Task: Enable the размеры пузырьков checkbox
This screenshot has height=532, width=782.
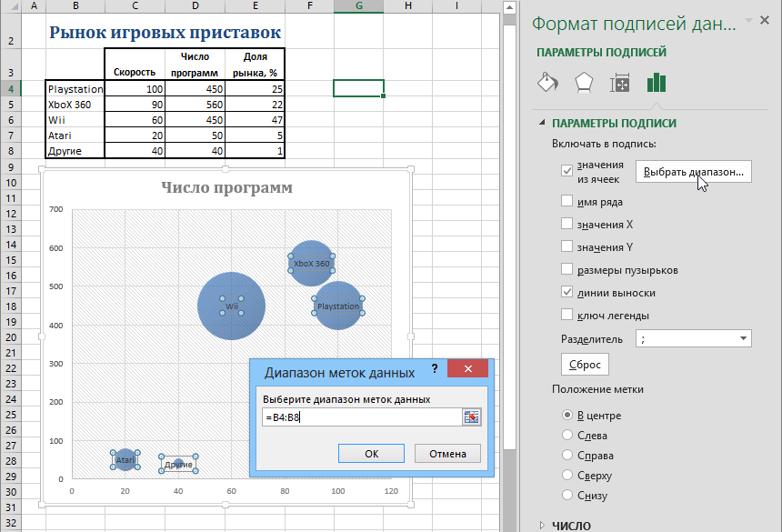Action: click(x=566, y=269)
